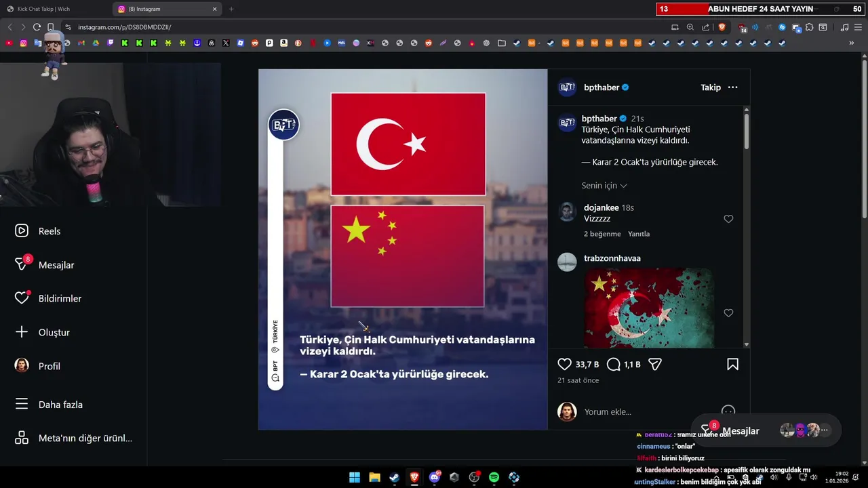868x488 pixels.
Task: Like dojankee's comment
Action: pyautogui.click(x=728, y=219)
